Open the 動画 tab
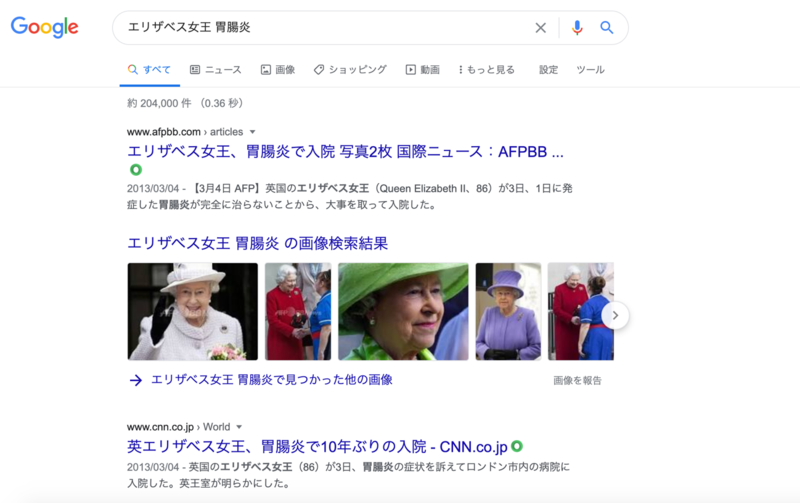Viewport: 800px width, 503px height. tap(422, 69)
